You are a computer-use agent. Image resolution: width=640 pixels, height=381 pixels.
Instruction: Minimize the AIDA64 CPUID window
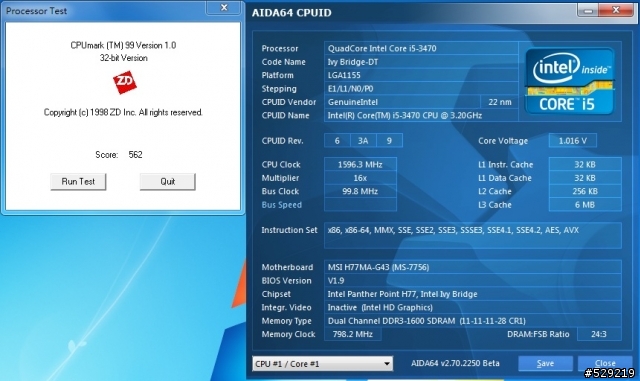click(588, 11)
